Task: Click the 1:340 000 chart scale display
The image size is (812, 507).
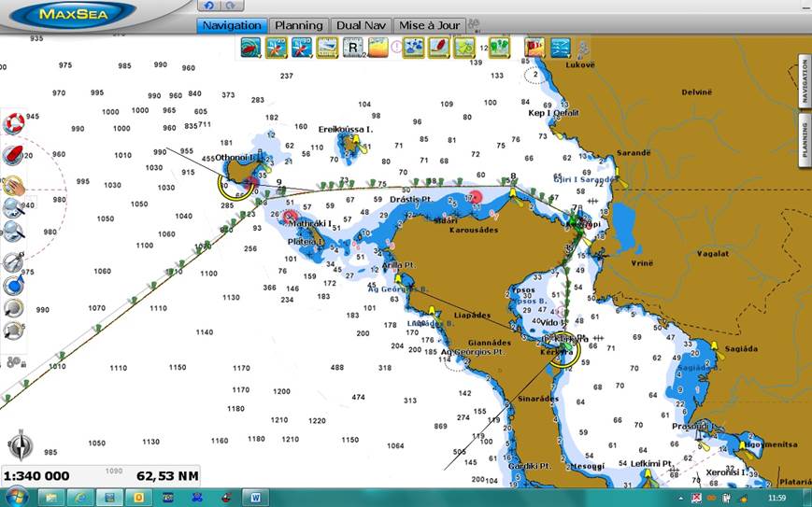Action: click(x=35, y=476)
